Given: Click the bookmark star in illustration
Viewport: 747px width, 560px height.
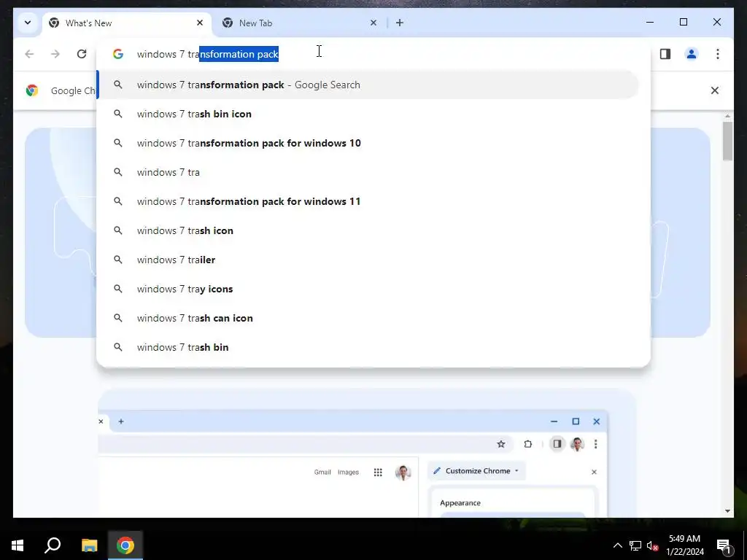Looking at the screenshot, I should (x=500, y=444).
